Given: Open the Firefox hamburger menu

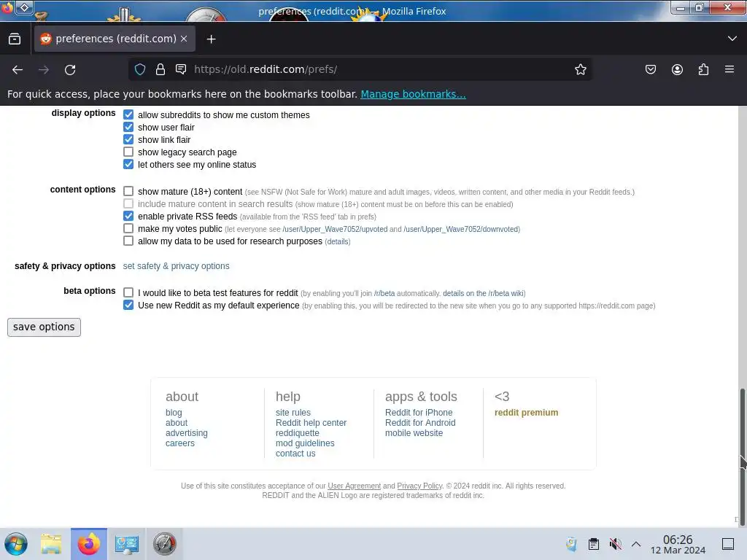Looking at the screenshot, I should pyautogui.click(x=729, y=69).
